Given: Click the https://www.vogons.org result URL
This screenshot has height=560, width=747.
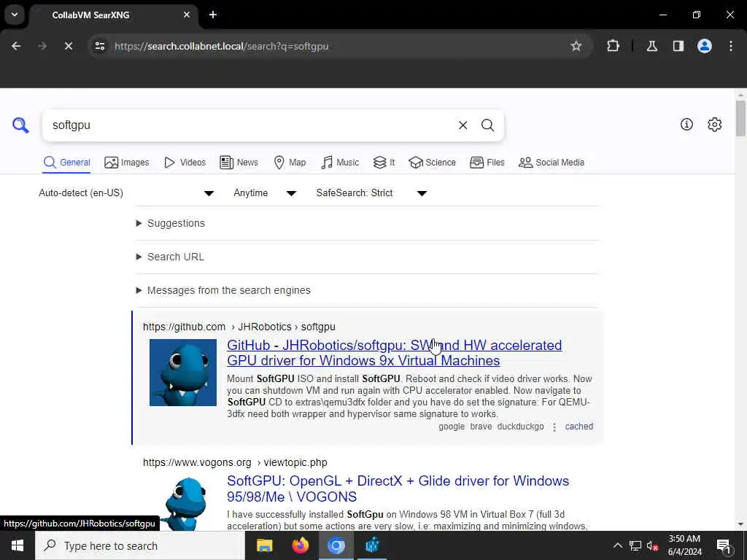Looking at the screenshot, I should [235, 462].
